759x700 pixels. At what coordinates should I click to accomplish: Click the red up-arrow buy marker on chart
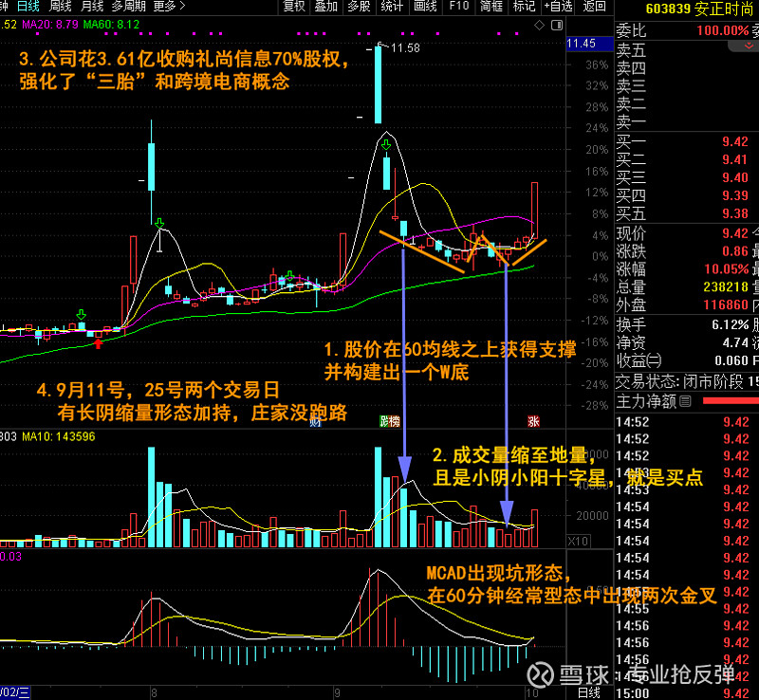point(99,343)
